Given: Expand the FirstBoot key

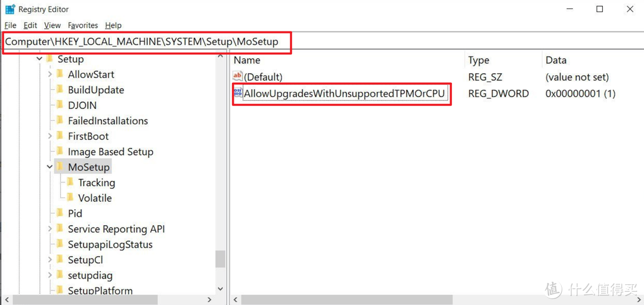Looking at the screenshot, I should pyautogui.click(x=49, y=136).
